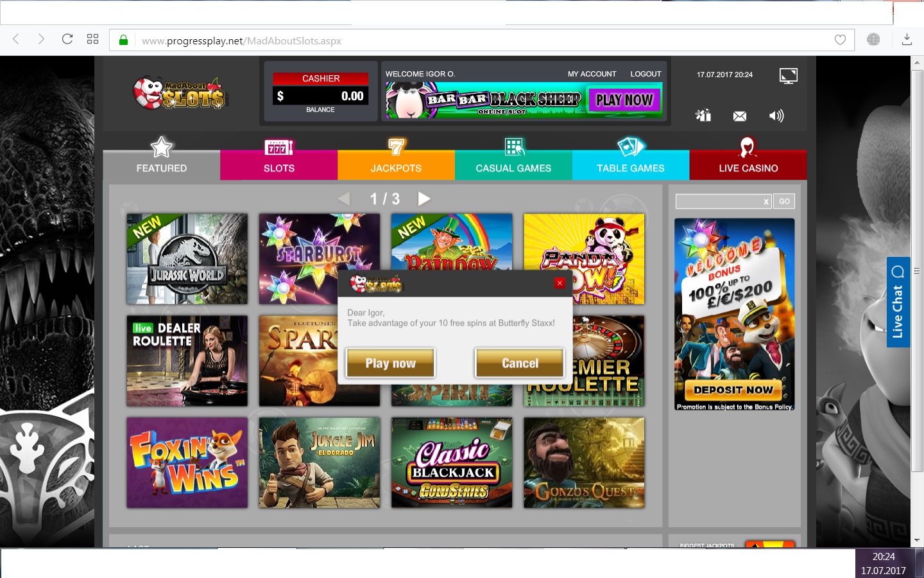Close the free spins popup
Screen dimensions: 924x578
point(560,283)
